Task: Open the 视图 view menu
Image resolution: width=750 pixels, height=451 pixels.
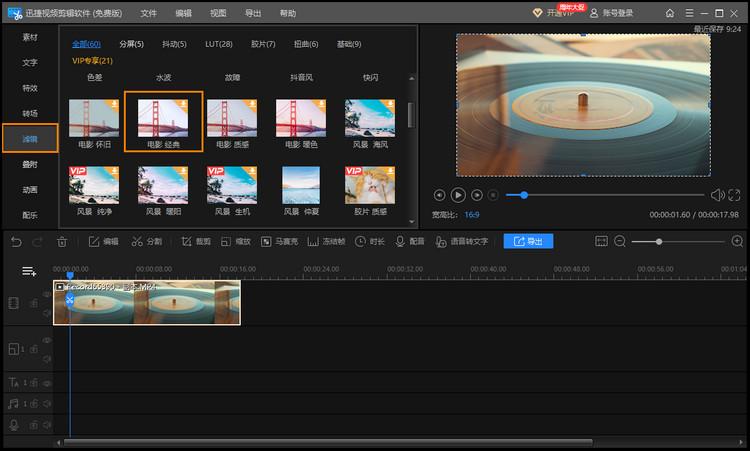Action: pos(218,13)
